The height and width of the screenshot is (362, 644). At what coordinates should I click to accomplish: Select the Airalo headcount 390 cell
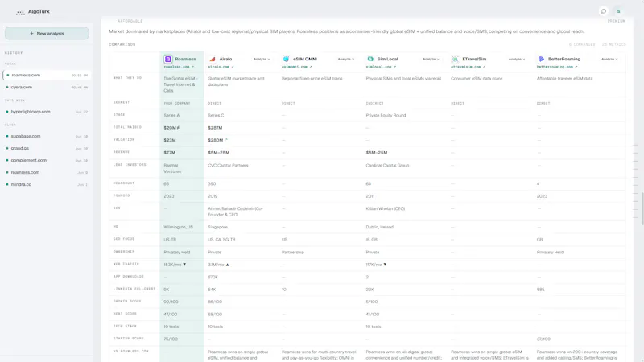coord(212,184)
